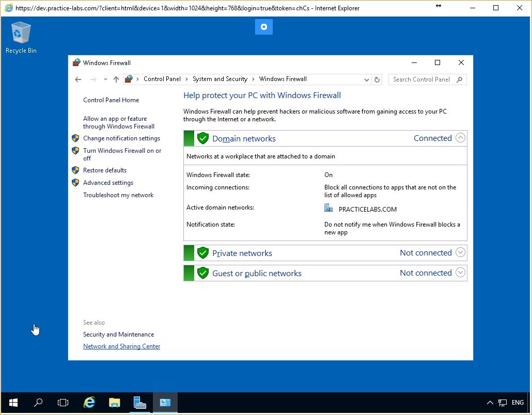
Task: Expand the Guest or public networks section
Action: 460,273
